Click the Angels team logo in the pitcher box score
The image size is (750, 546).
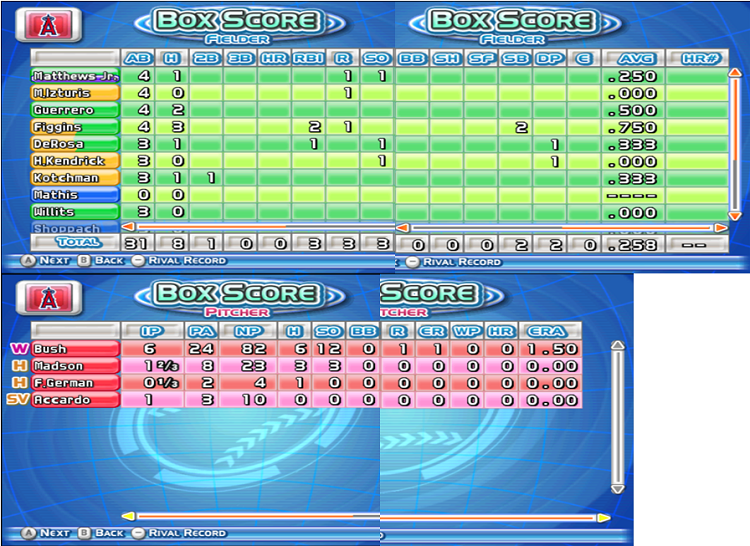click(48, 298)
